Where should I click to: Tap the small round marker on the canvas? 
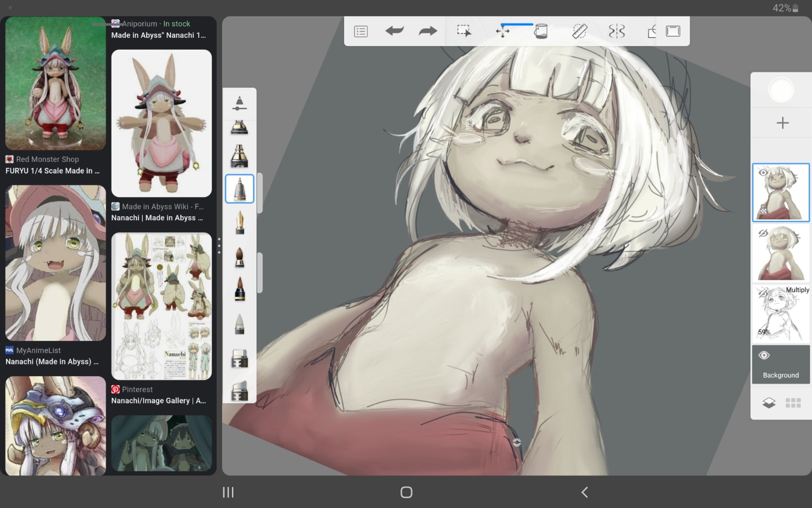[x=517, y=442]
